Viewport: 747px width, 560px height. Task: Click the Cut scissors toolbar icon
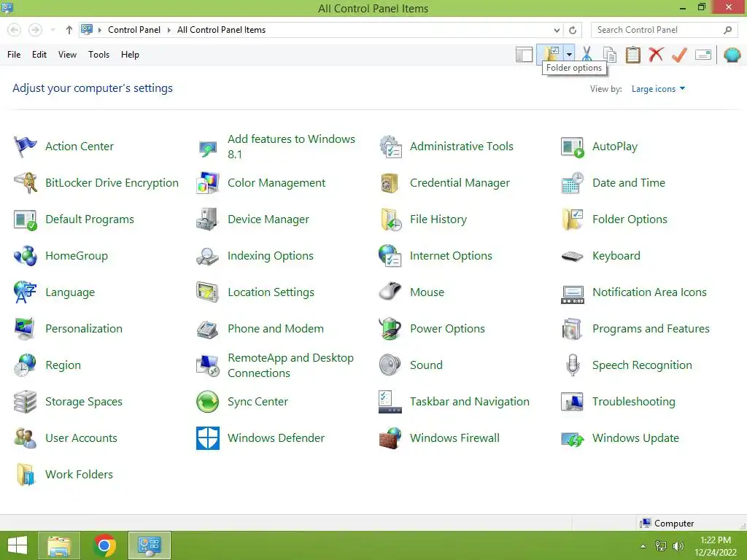(587, 54)
